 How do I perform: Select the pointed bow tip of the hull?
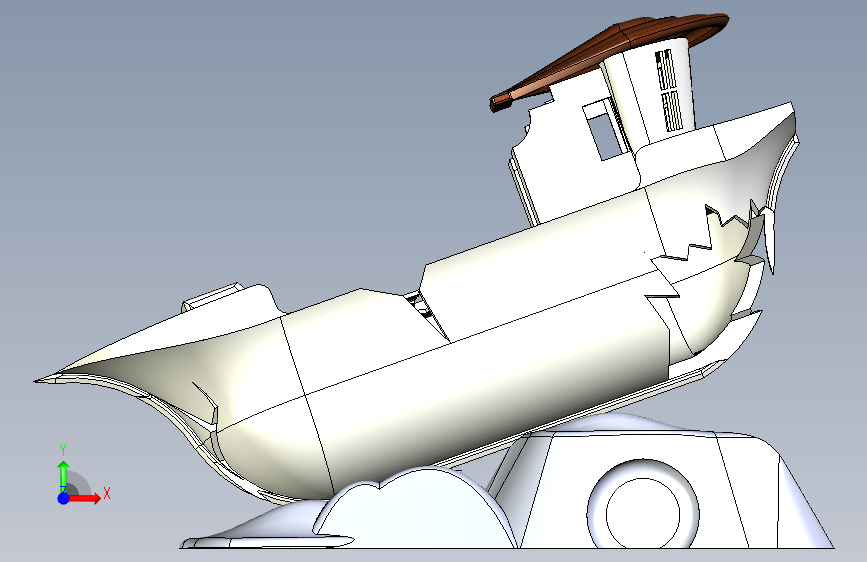click(x=47, y=379)
